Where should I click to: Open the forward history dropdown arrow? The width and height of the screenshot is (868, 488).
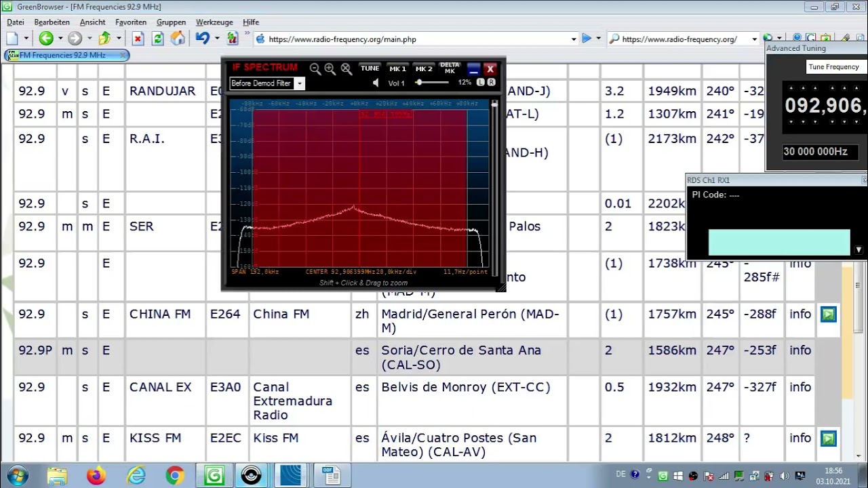(x=88, y=39)
